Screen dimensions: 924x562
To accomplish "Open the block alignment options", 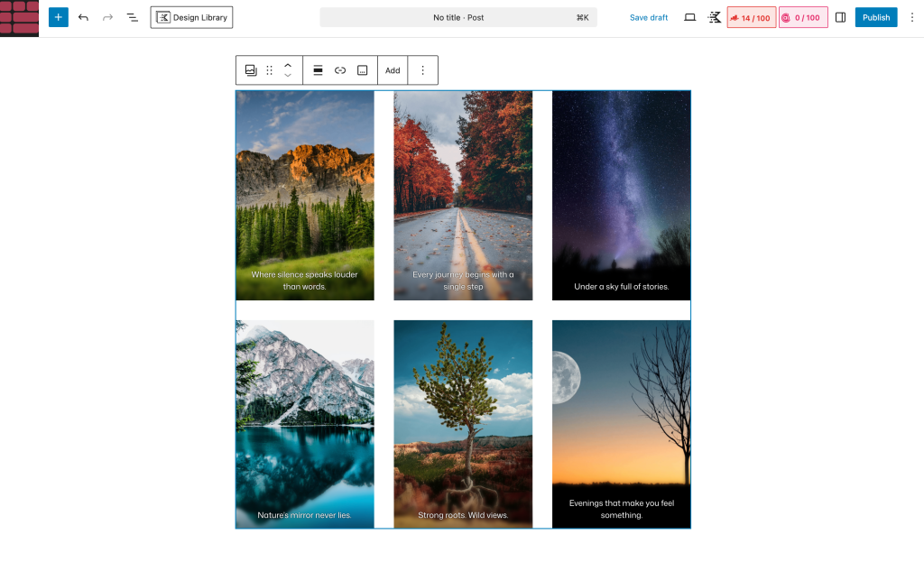I will [318, 70].
